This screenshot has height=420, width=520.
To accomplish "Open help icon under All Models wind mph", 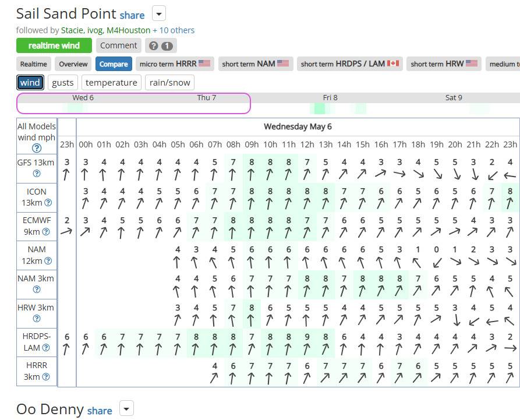I will point(37,149).
